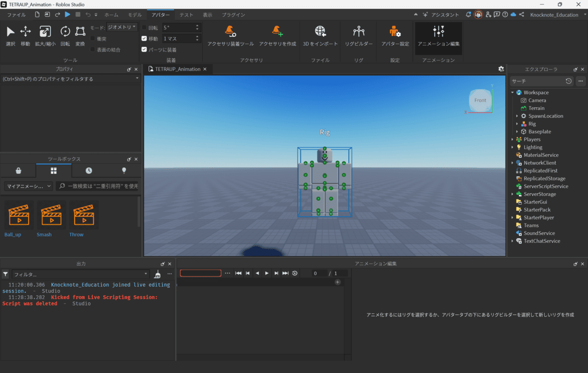Open the アクセサリ装着ツール accessory fitting tool
Image resolution: width=588 pixels, height=373 pixels.
pyautogui.click(x=230, y=36)
